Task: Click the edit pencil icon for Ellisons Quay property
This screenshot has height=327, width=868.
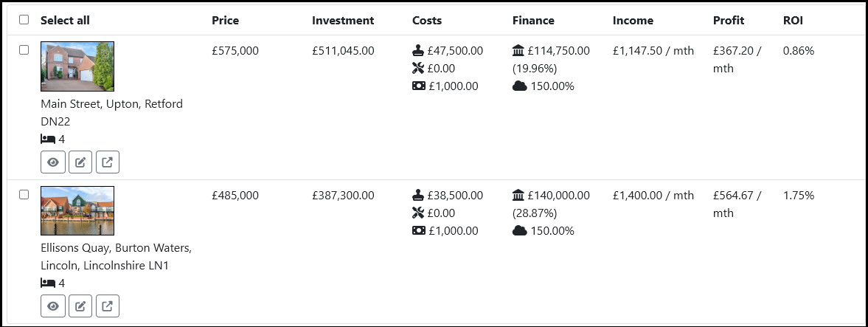Action: point(80,306)
